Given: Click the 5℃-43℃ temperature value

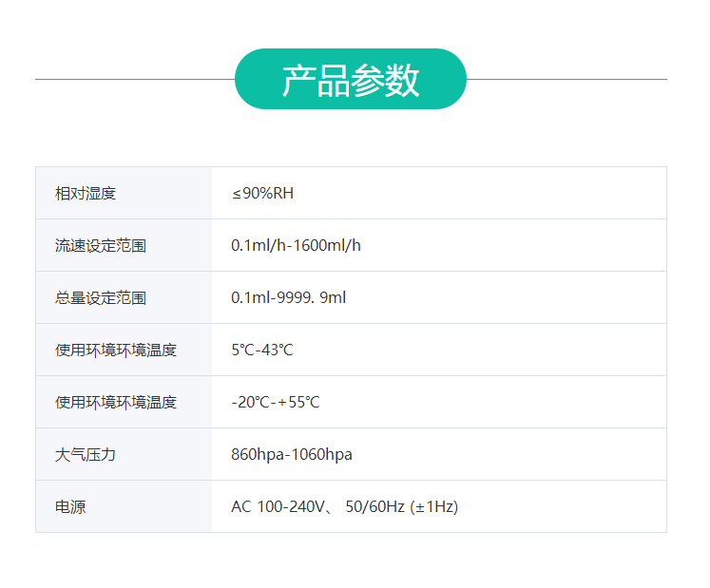Looking at the screenshot, I should coord(262,351).
